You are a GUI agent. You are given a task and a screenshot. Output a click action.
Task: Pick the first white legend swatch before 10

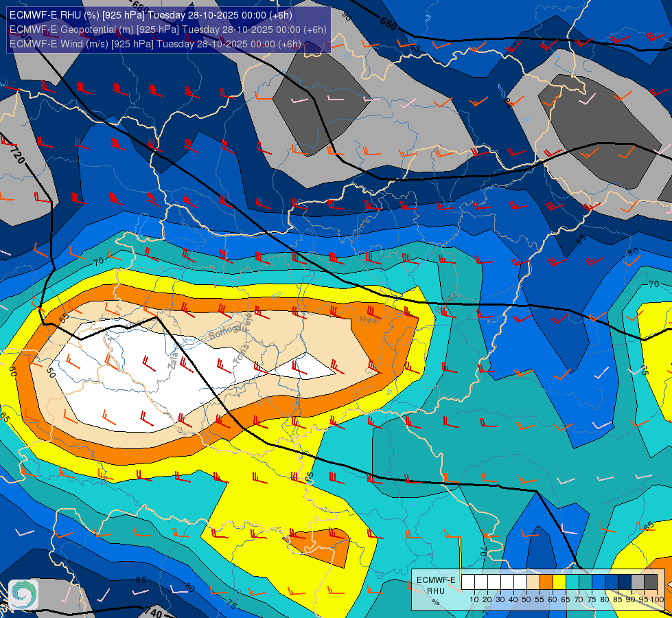(468, 582)
